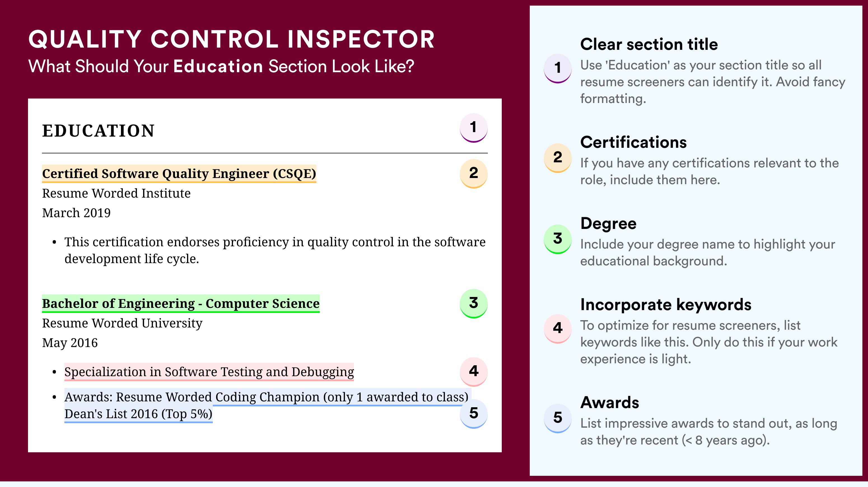Viewport: 868px width, 487px height.
Task: Click the Resume Worded Institute text
Action: click(116, 193)
